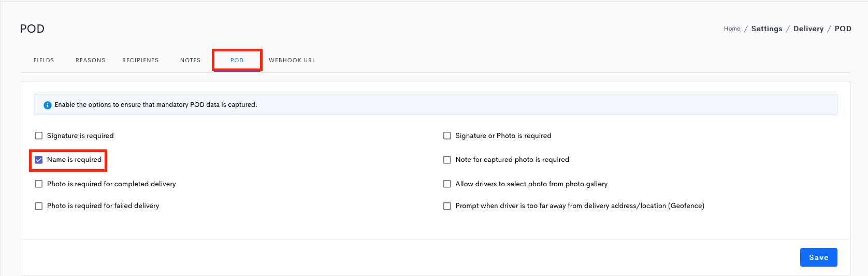
Task: Select the Notes tab
Action: (191, 60)
